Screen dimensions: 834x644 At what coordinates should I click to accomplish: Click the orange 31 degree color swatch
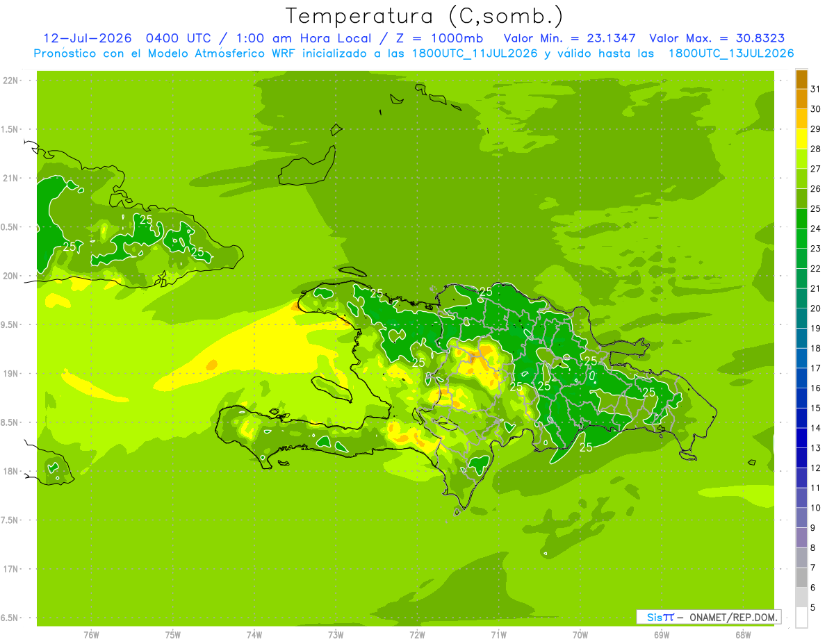(x=801, y=80)
